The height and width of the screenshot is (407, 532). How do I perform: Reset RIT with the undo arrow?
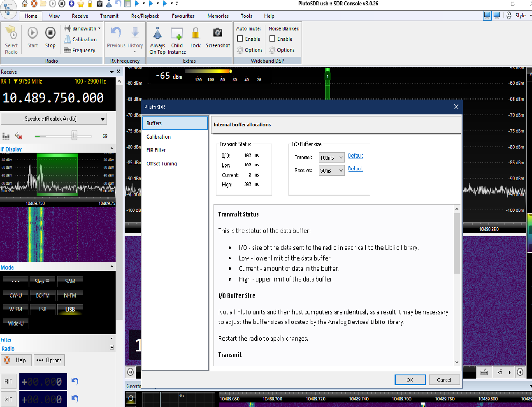pyautogui.click(x=74, y=381)
